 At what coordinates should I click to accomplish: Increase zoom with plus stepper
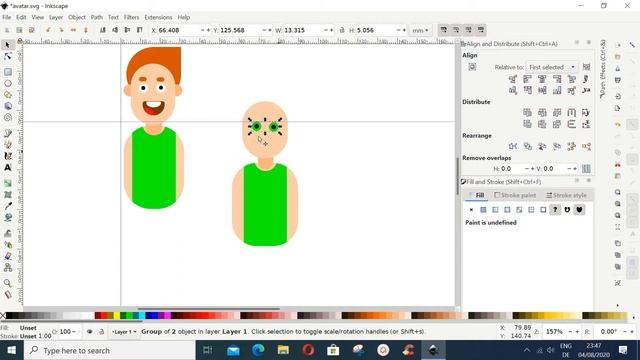(x=577, y=332)
